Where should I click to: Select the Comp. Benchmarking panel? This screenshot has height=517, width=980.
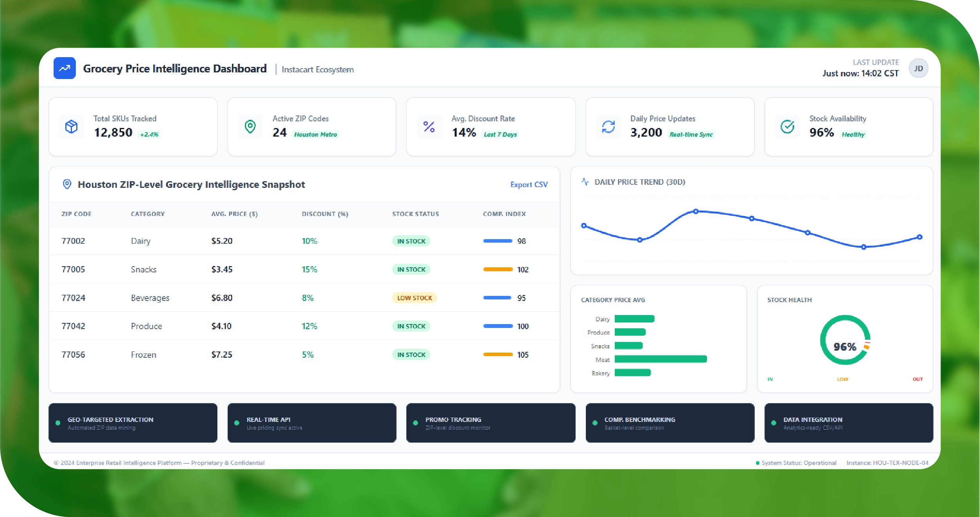click(669, 423)
